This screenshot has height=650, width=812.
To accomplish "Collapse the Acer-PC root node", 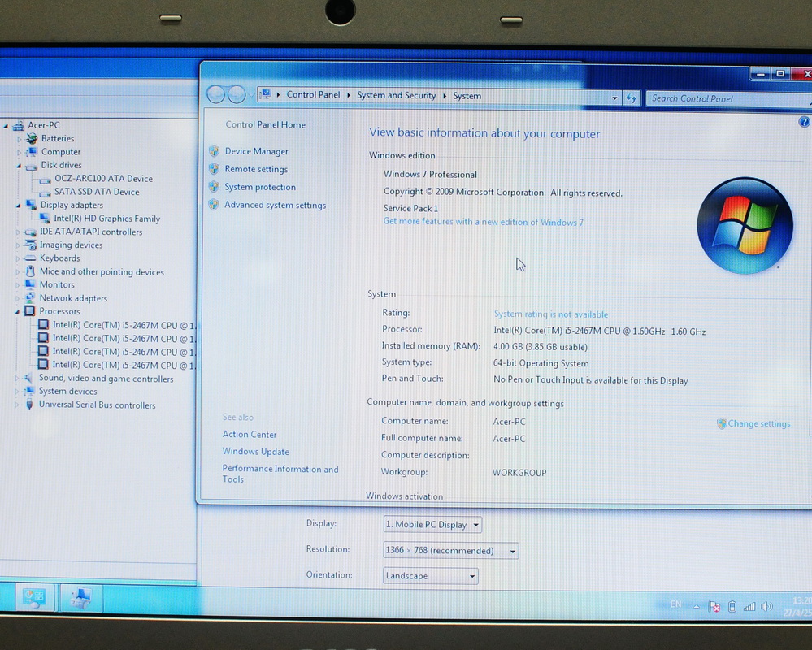I will click(x=7, y=126).
